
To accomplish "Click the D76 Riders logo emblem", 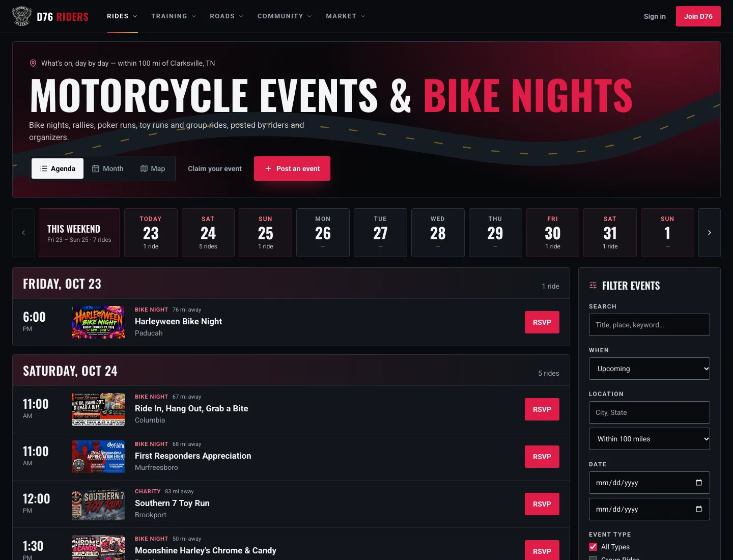I will click(x=22, y=16).
